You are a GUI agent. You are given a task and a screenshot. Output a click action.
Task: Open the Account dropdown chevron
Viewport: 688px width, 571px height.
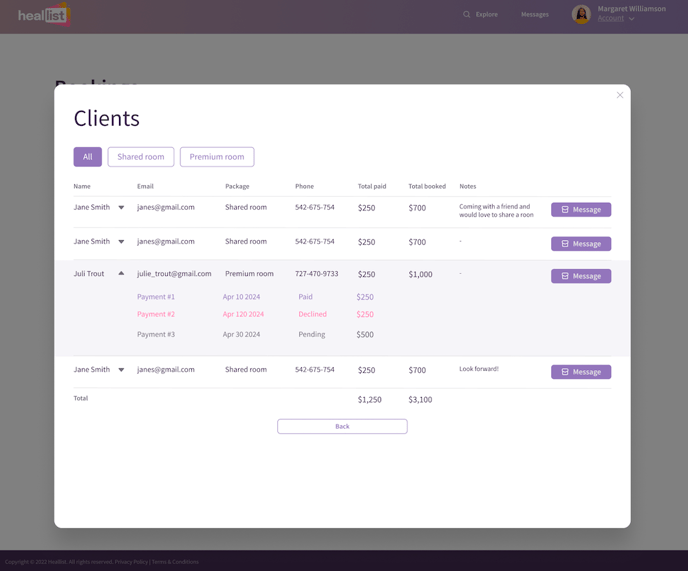pos(631,19)
